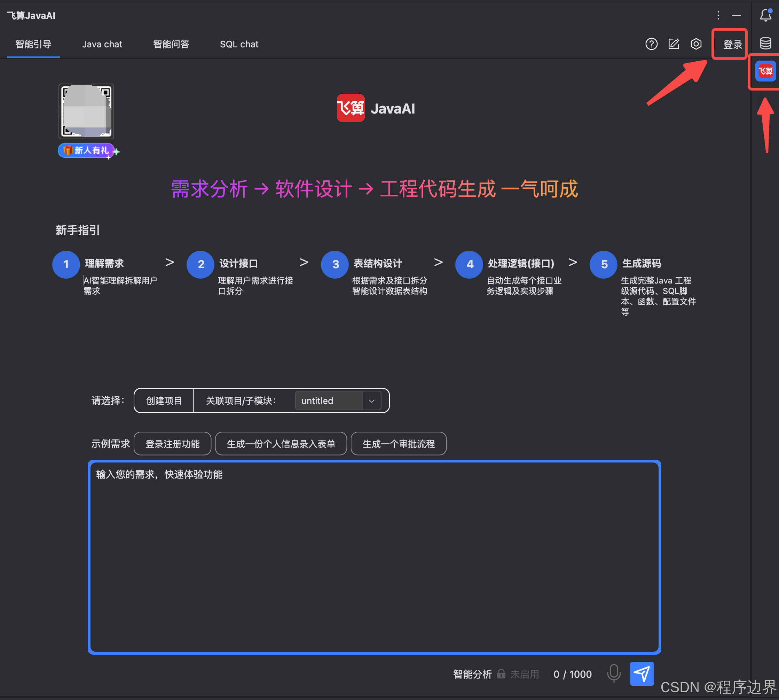Click the 设计接口 step title
Viewport: 779px width, 700px height.
tap(239, 264)
